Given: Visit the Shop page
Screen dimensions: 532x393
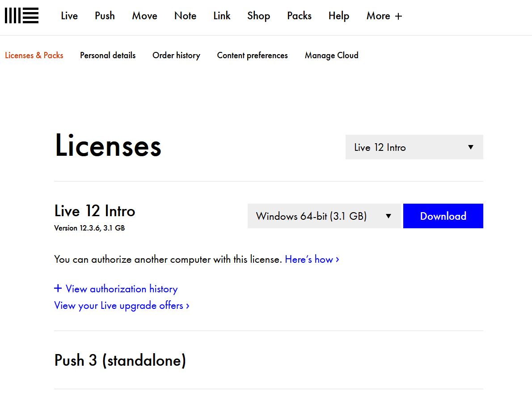Looking at the screenshot, I should coord(258,16).
